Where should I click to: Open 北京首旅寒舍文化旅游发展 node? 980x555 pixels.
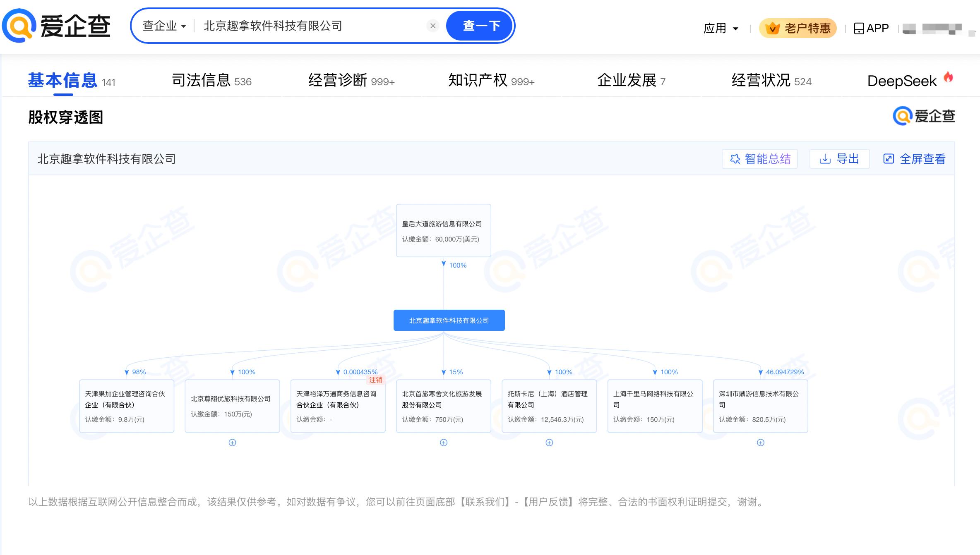tap(444, 406)
